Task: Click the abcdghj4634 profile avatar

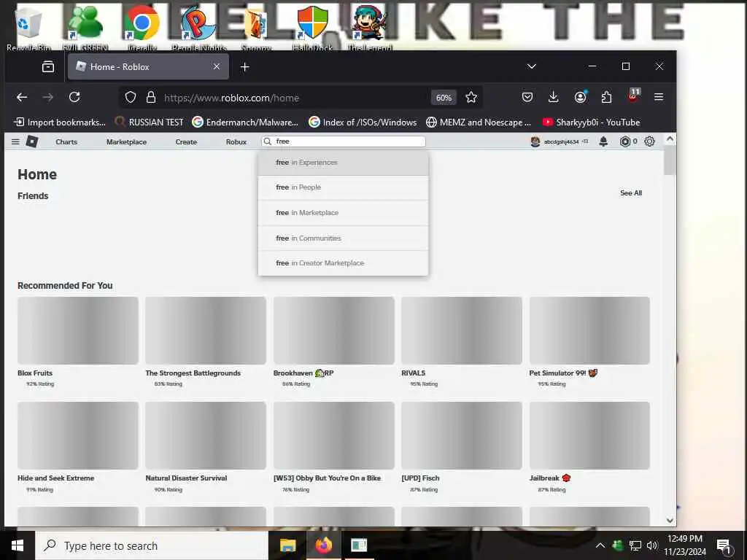Action: 535,141
